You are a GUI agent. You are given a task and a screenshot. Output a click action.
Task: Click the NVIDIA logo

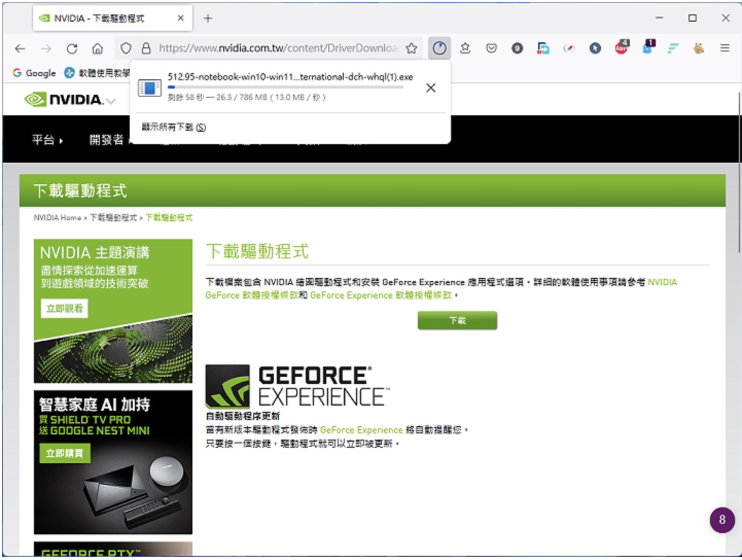64,99
